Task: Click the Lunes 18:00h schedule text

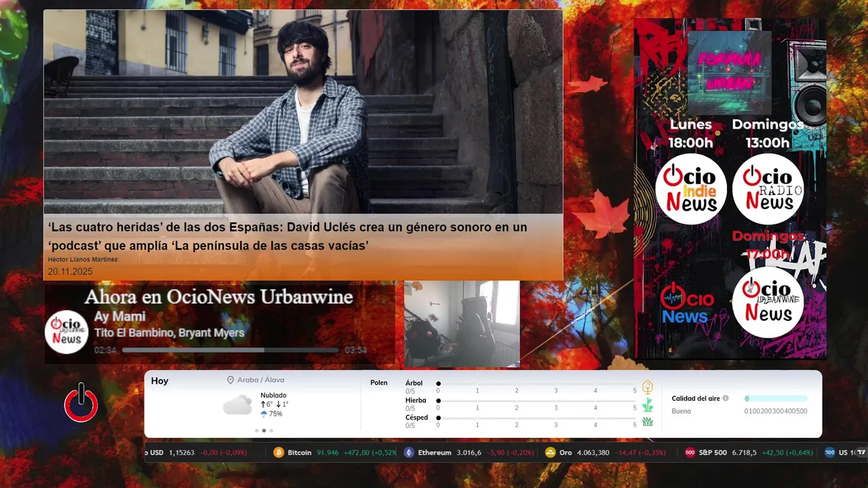Action: tap(691, 134)
